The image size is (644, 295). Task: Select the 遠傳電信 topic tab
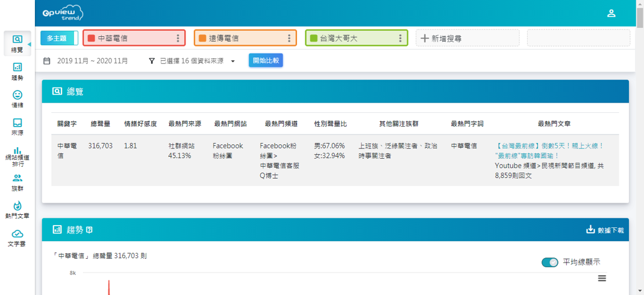point(245,38)
